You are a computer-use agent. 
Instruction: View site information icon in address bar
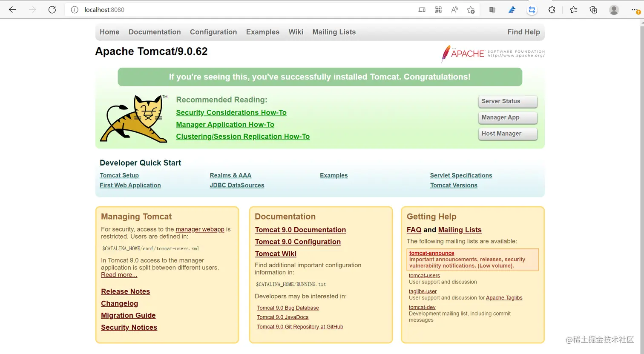tap(75, 10)
